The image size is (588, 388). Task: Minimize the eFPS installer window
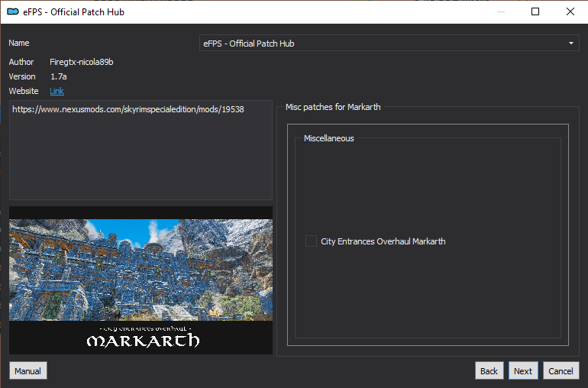coord(501,11)
